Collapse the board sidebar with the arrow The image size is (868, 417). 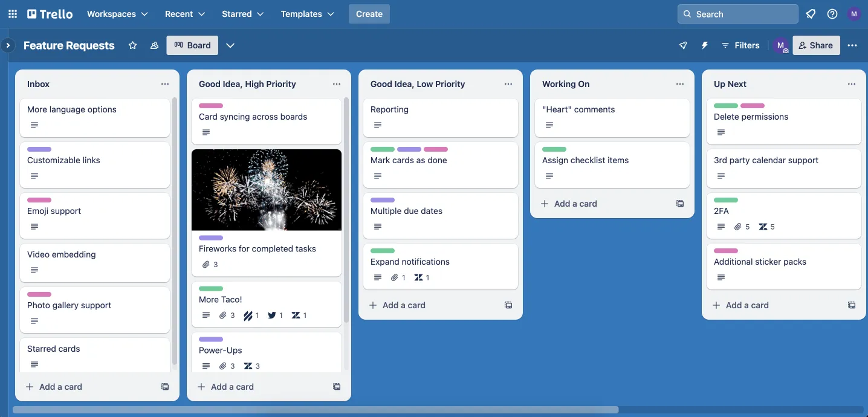(x=7, y=45)
